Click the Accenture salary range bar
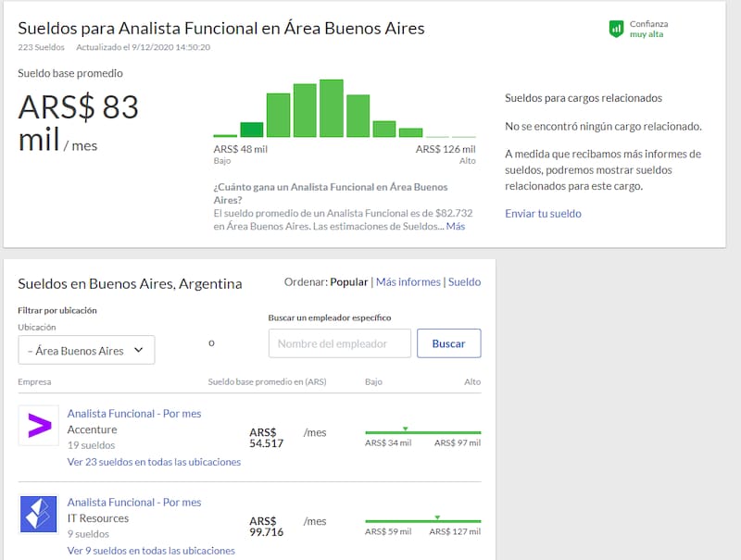Screen dimensions: 741x560 click(423, 432)
